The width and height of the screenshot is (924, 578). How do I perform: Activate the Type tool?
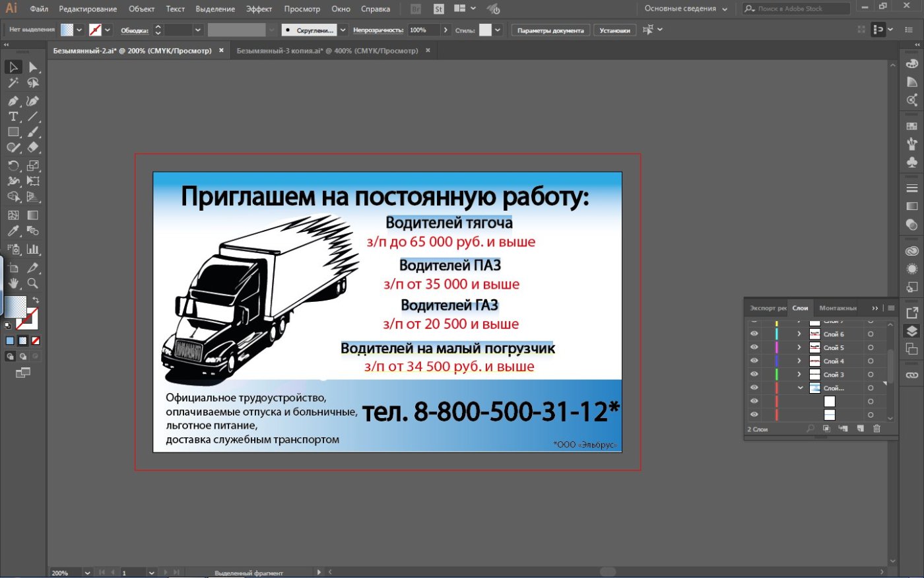(x=13, y=116)
